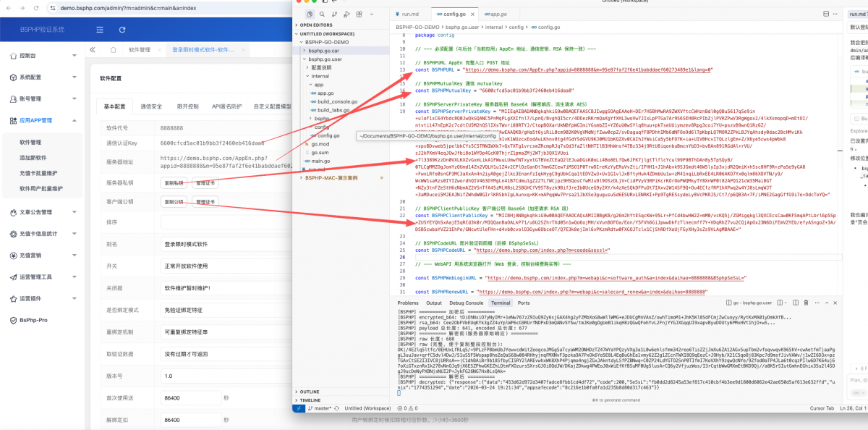Open 添加新软件 in the sidebar
The width and height of the screenshot is (868, 430).
point(33,156)
